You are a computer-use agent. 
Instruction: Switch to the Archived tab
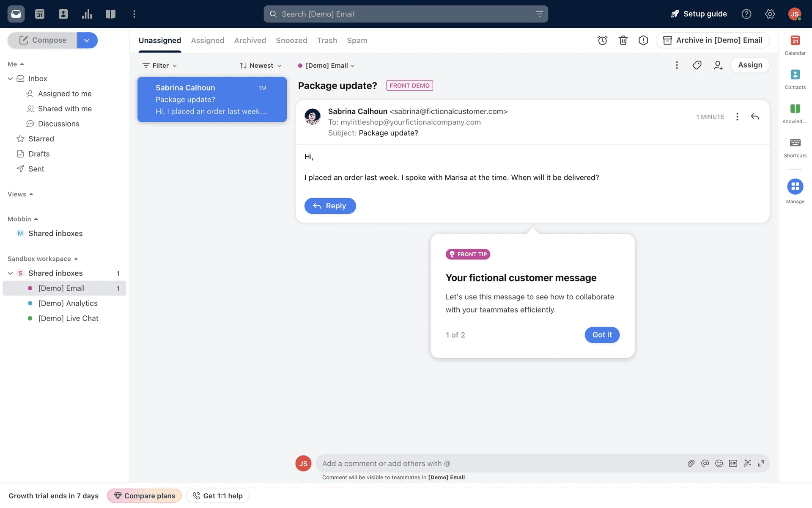[250, 41]
